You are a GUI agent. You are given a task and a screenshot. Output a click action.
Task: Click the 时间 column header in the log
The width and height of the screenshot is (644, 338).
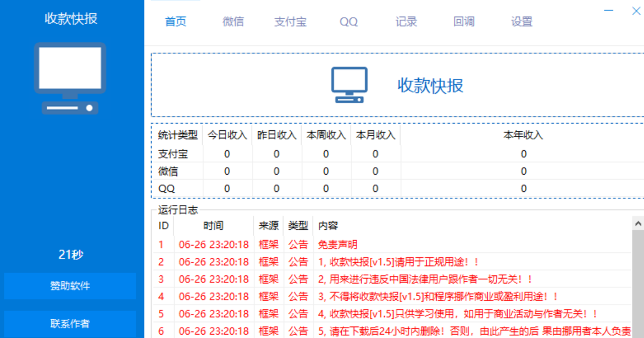click(x=213, y=226)
